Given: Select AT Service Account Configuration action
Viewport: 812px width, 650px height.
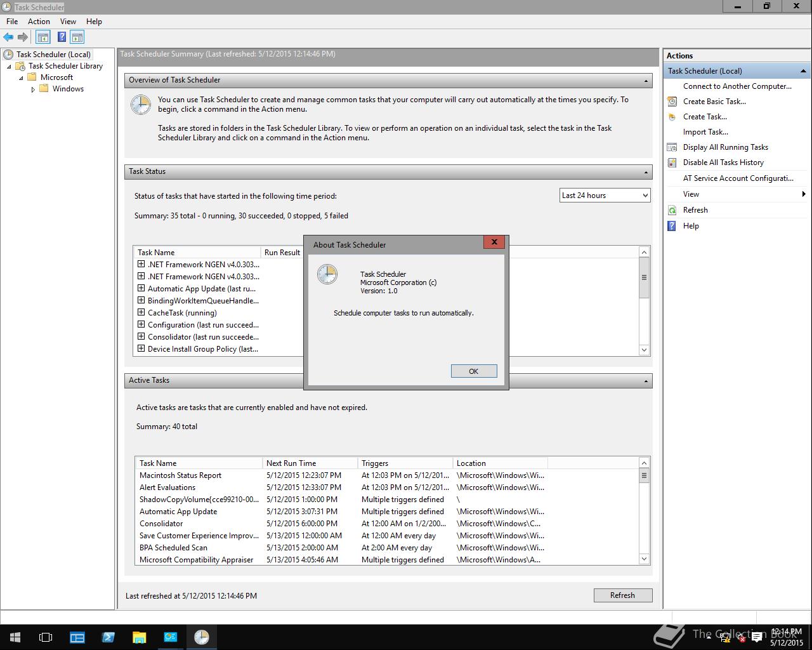Looking at the screenshot, I should coord(737,178).
